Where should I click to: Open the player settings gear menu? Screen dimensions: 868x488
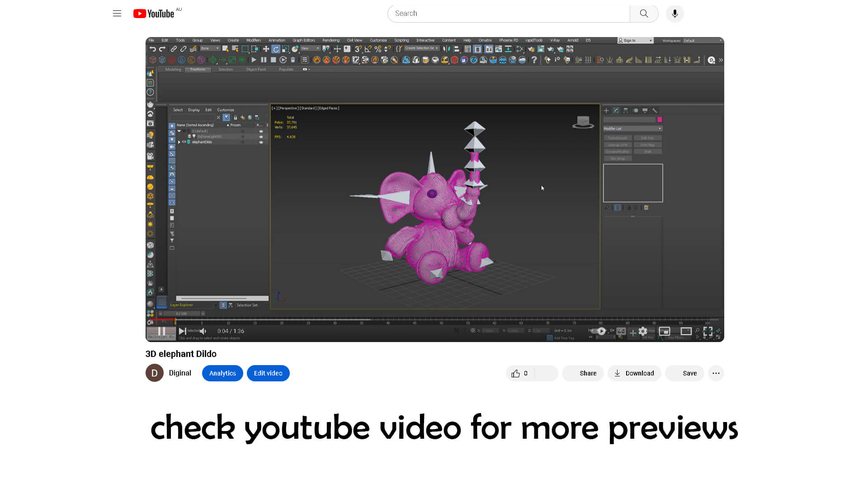point(643,331)
